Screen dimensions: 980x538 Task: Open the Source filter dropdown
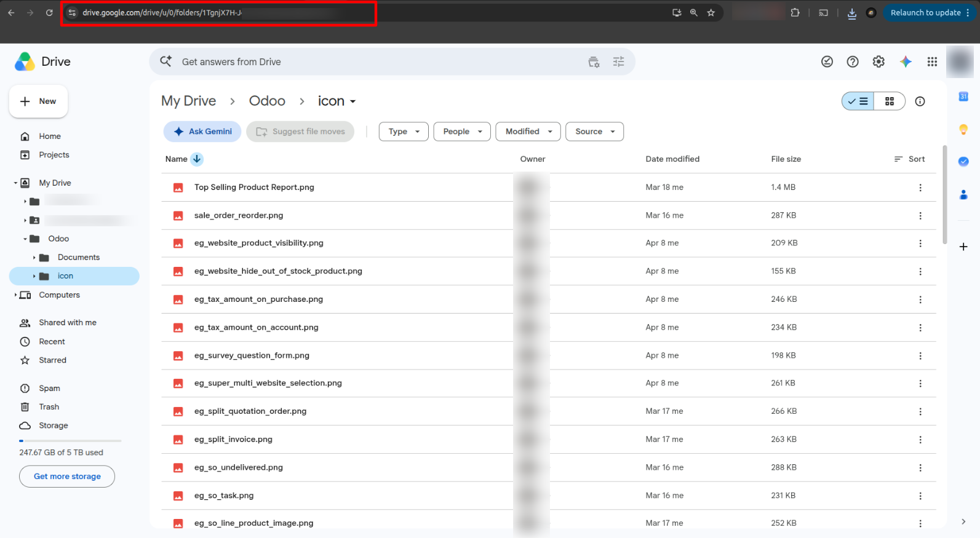(x=594, y=132)
